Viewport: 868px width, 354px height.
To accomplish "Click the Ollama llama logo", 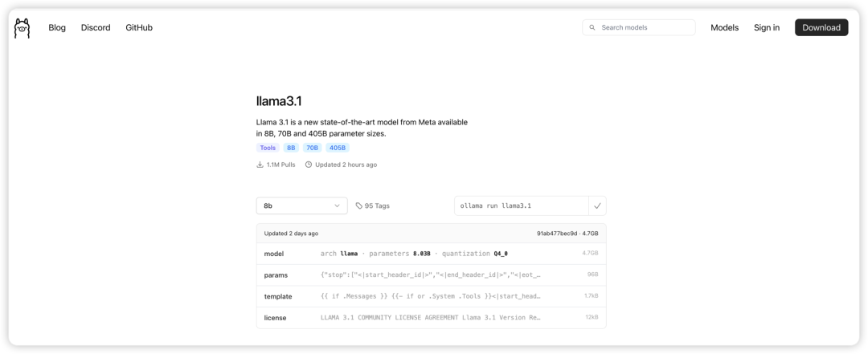I will 23,27.
